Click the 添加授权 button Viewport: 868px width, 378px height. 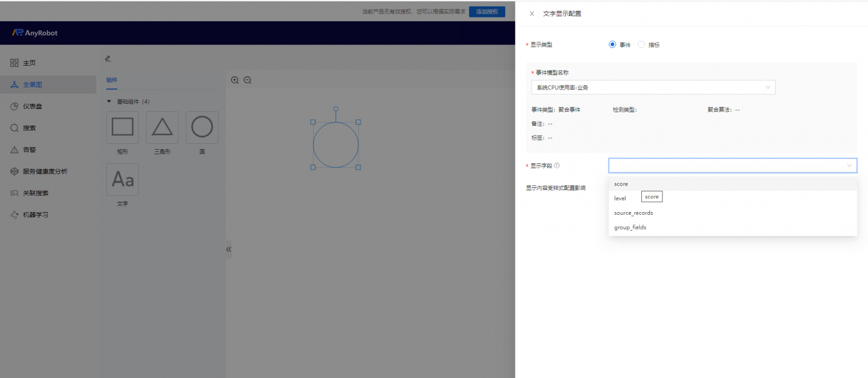point(487,11)
